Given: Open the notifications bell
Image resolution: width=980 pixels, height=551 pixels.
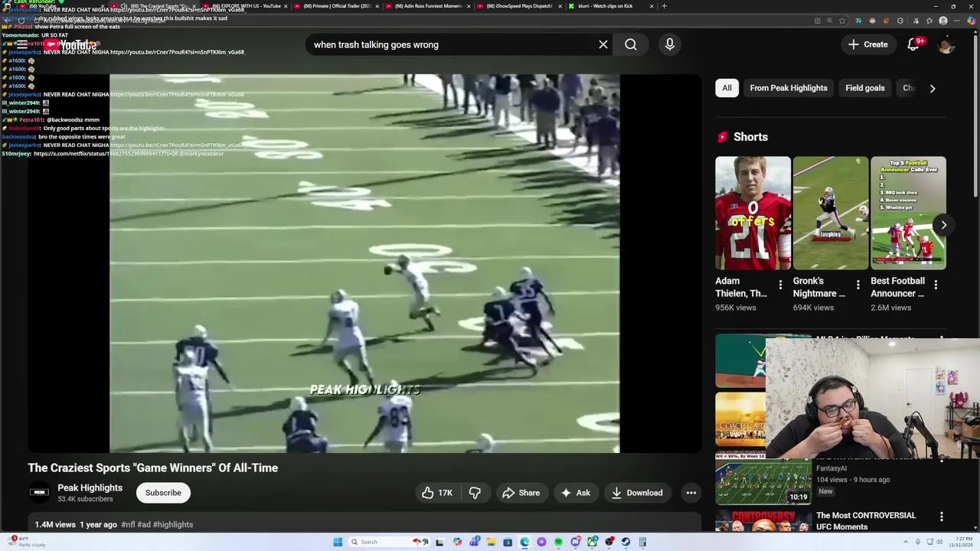Looking at the screenshot, I should click(913, 44).
